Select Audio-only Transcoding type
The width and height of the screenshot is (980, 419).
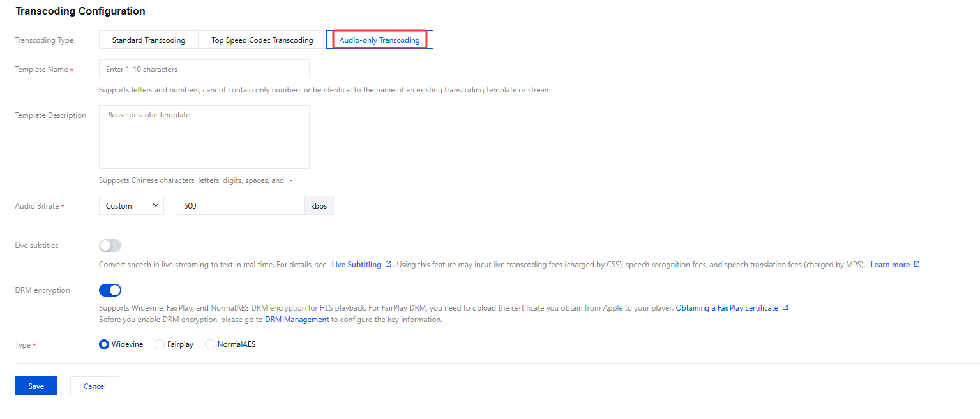tap(379, 40)
